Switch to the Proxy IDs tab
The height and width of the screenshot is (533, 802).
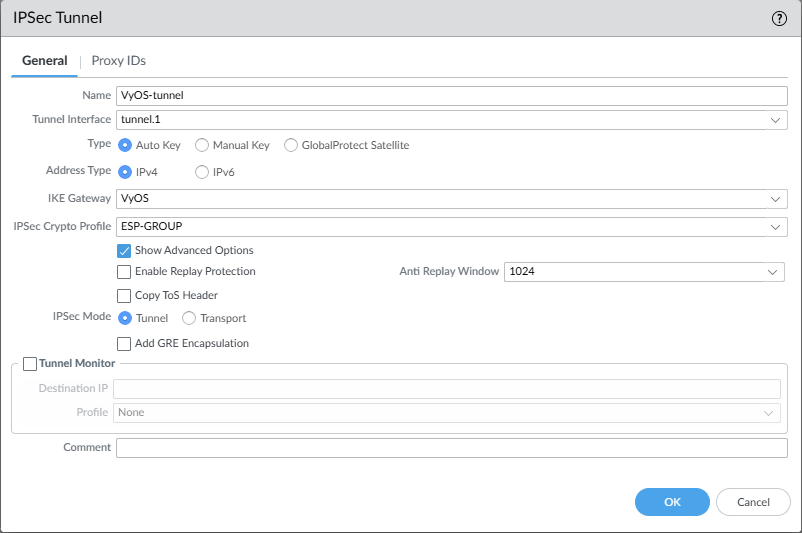[x=118, y=61]
